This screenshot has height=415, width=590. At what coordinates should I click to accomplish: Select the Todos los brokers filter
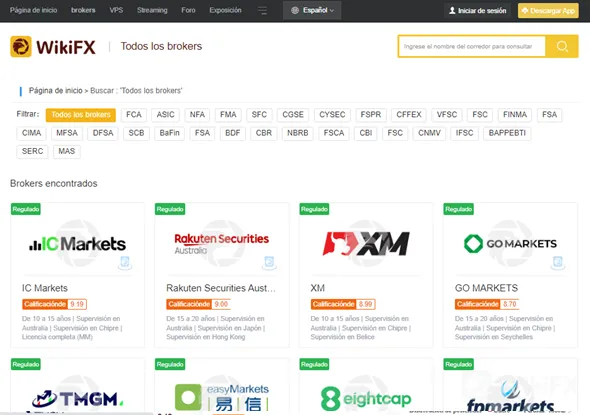coord(81,115)
